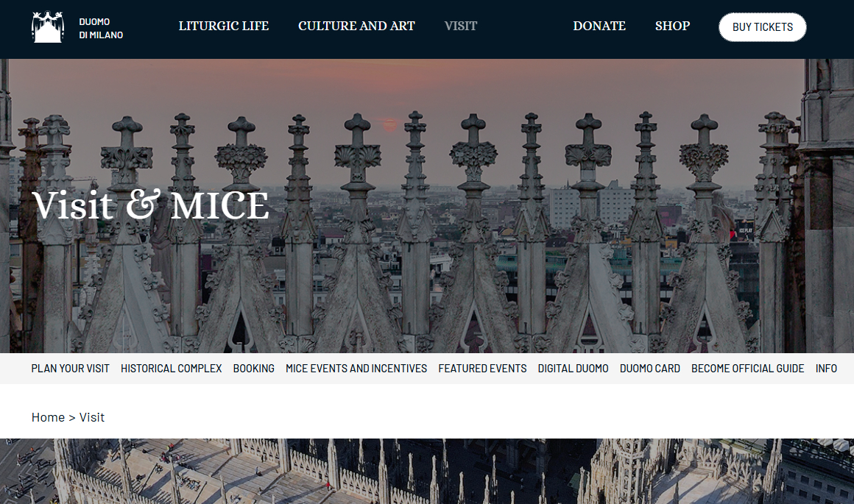Select the Visit menu item
The height and width of the screenshot is (504, 854).
click(x=461, y=26)
